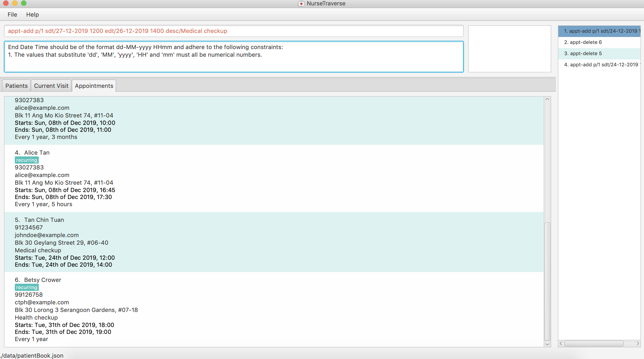Viewport: 644px width, 359px height.
Task: Click 'Ends: Tue, 31th of Dec 2019, 19:00'
Action: click(x=63, y=332)
